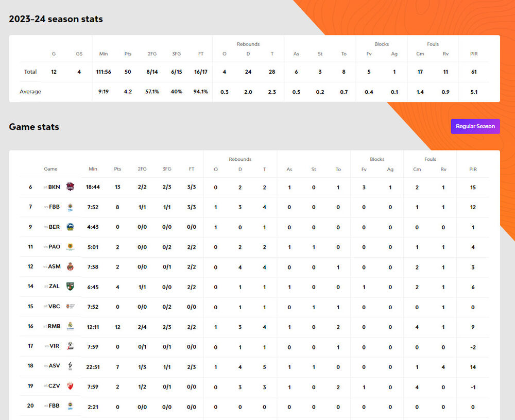Click the VBC team logo in game 15
515x420 pixels.
(70, 306)
